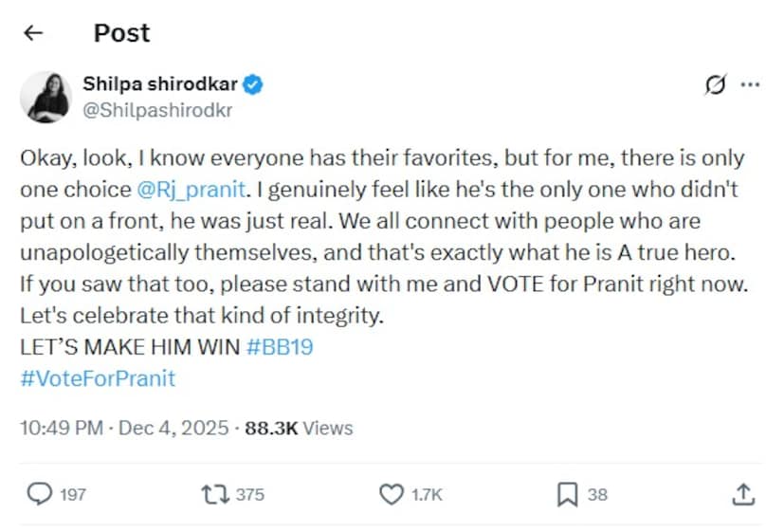Click the Shilpa shirodkar display name
Image resolution: width=784 pixels, height=532 pixels.
pos(160,84)
